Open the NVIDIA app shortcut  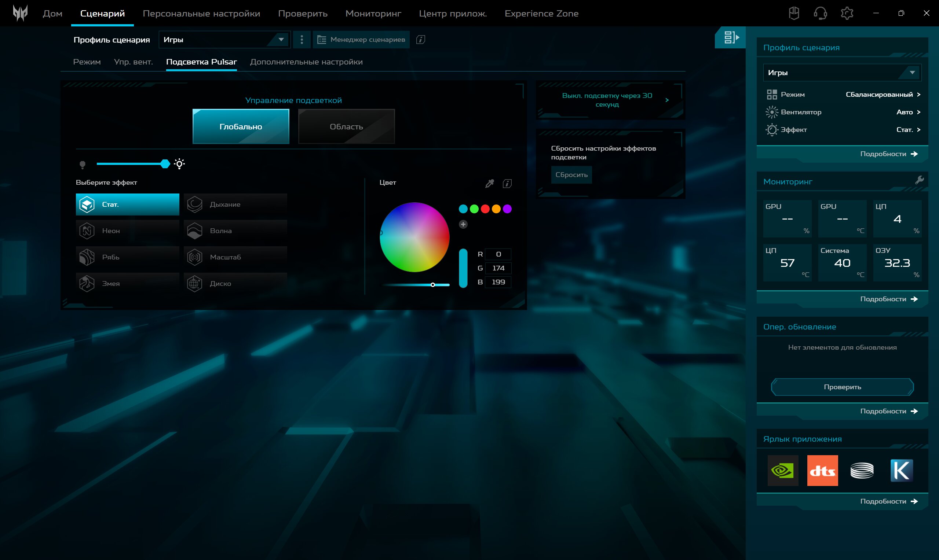pos(783,470)
